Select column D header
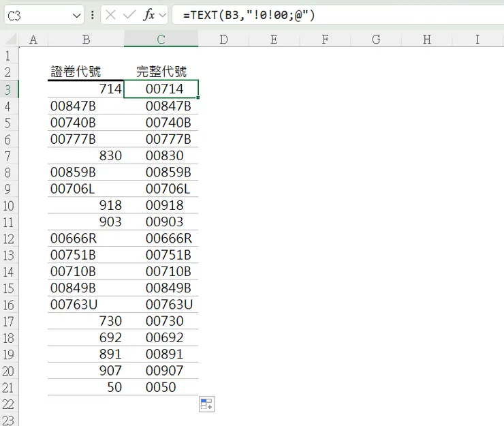This screenshot has height=426, width=504. coord(223,40)
